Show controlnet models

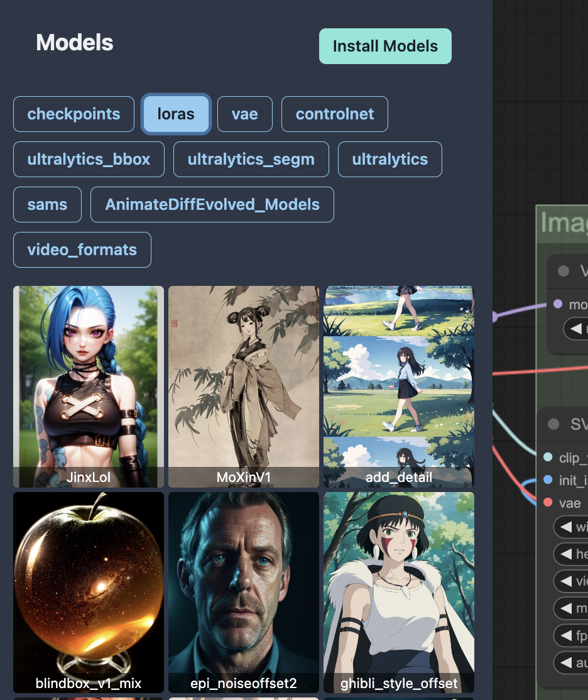[x=334, y=114]
